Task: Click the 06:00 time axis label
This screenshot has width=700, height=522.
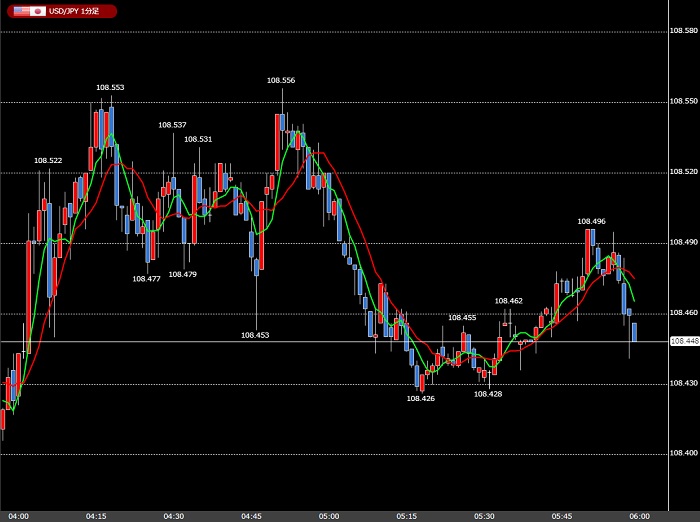Action: click(639, 517)
